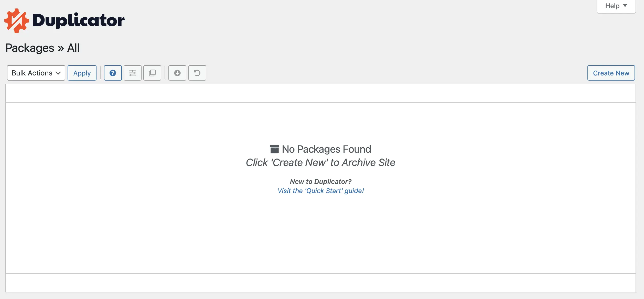Click the Duplicator help icon button
644x299 pixels.
tap(113, 73)
